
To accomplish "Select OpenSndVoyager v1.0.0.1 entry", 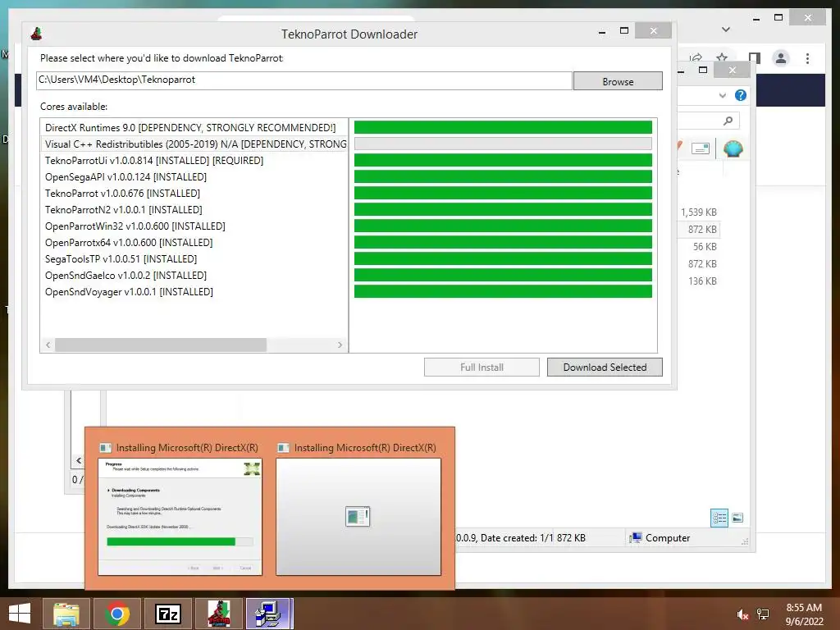I will tap(194, 292).
